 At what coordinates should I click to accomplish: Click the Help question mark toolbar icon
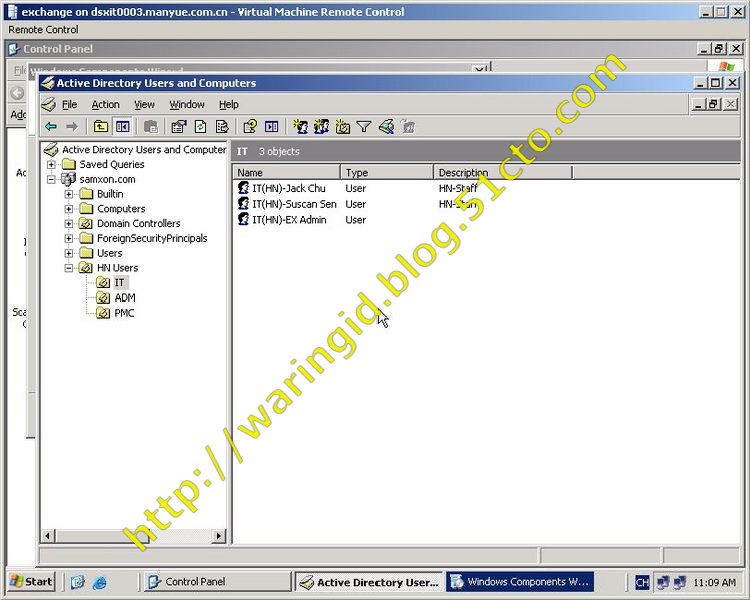click(x=250, y=127)
